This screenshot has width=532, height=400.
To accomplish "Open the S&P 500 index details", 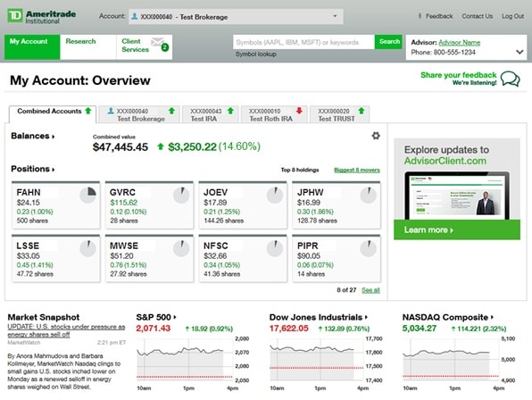I will [156, 317].
